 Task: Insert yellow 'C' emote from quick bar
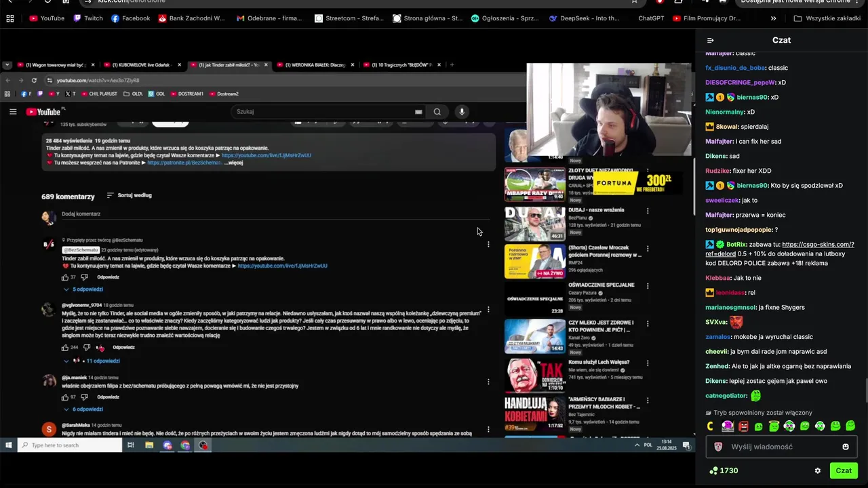click(x=711, y=426)
